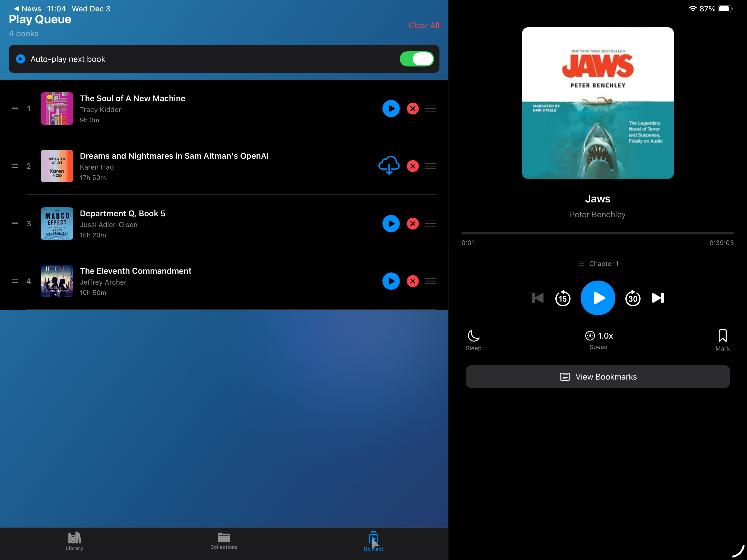Return to News app via back link

click(27, 9)
